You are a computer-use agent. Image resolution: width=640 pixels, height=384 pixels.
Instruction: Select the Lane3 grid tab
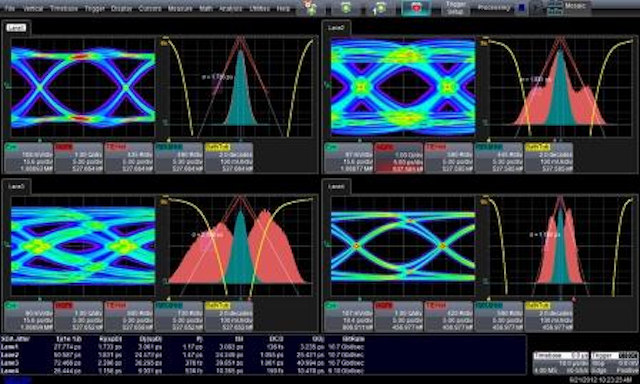[16, 186]
